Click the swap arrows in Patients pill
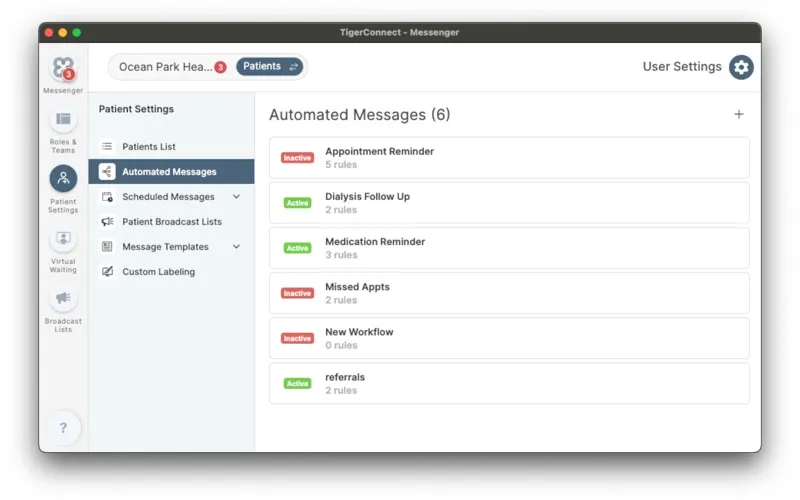The height and width of the screenshot is (500, 800). (x=293, y=67)
